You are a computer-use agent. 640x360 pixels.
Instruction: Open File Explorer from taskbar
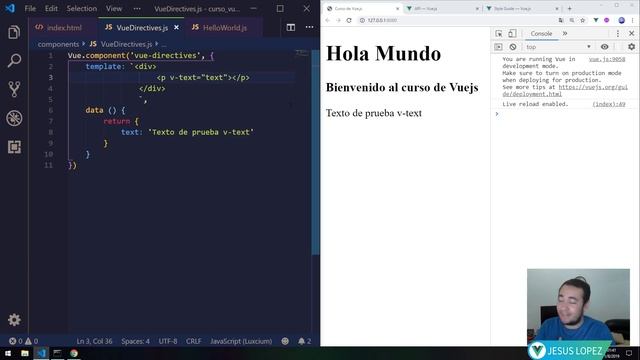24,353
